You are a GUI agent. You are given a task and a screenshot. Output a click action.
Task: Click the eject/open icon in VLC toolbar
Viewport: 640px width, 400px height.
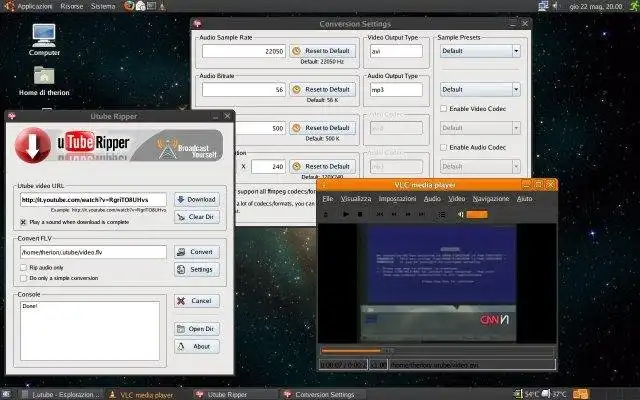pos(326,214)
